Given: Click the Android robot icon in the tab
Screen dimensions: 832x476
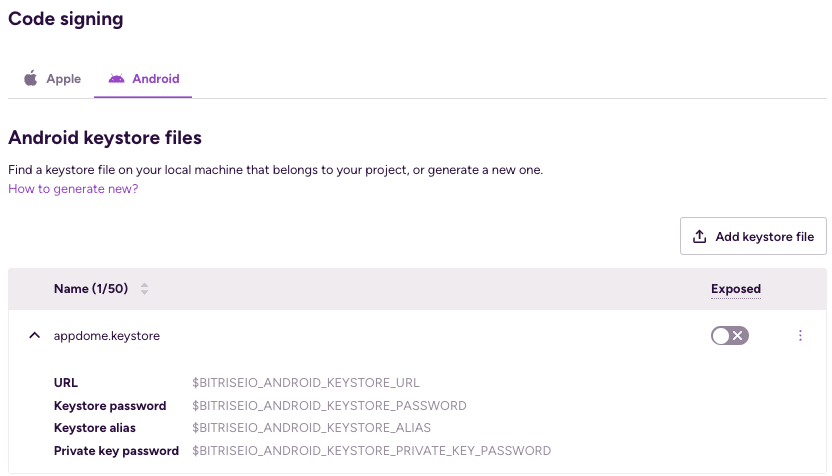Looking at the screenshot, I should pyautogui.click(x=117, y=78).
